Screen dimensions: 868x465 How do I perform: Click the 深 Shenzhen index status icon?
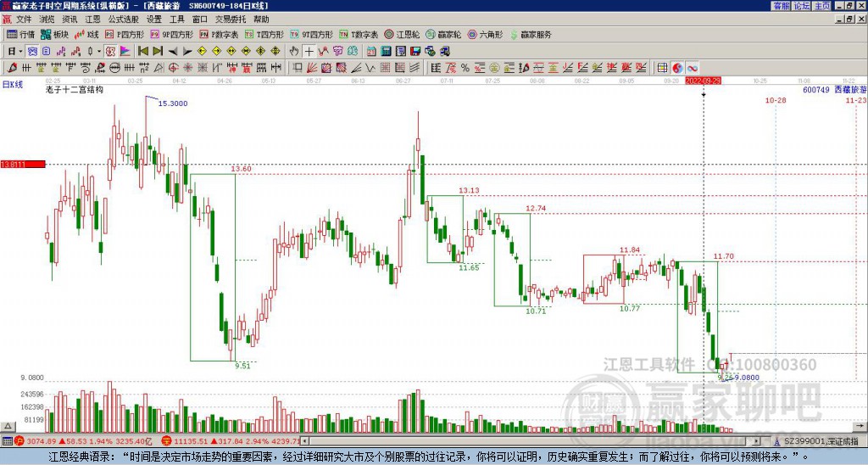click(x=167, y=441)
